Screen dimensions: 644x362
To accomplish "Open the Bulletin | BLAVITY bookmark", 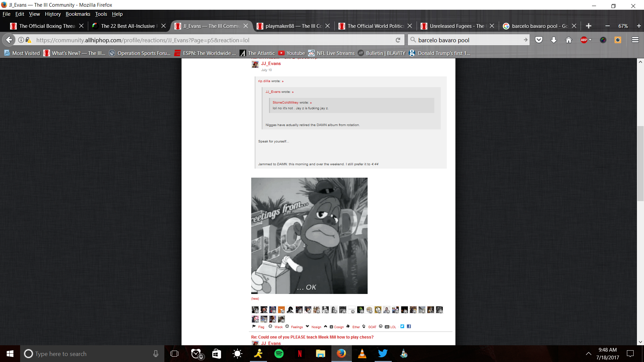I will pos(382,53).
